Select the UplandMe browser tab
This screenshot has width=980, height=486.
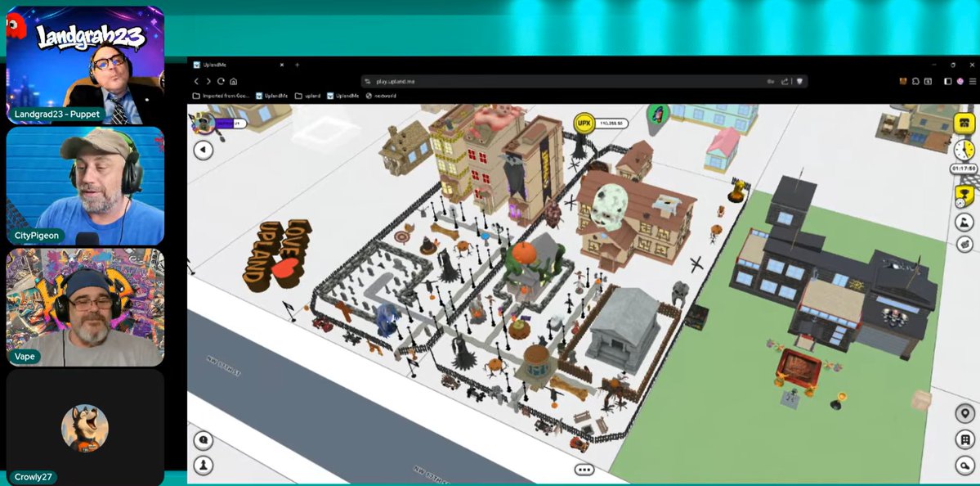coord(239,65)
